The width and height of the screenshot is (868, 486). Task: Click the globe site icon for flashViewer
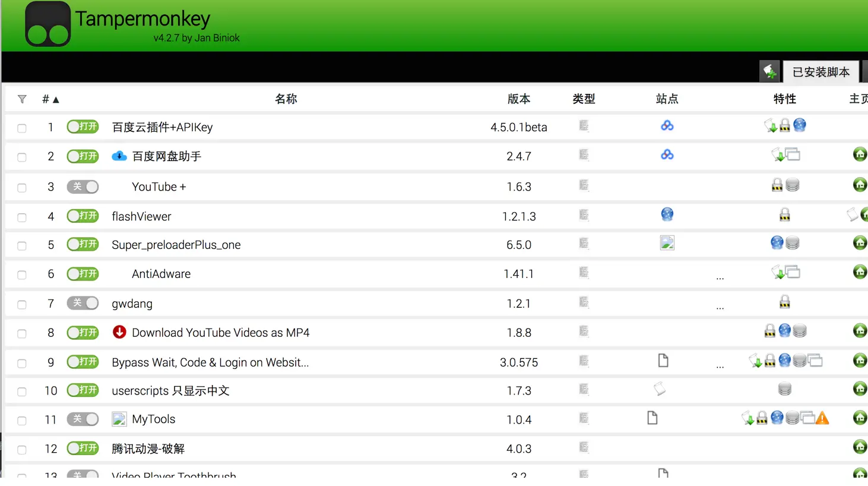(x=667, y=214)
